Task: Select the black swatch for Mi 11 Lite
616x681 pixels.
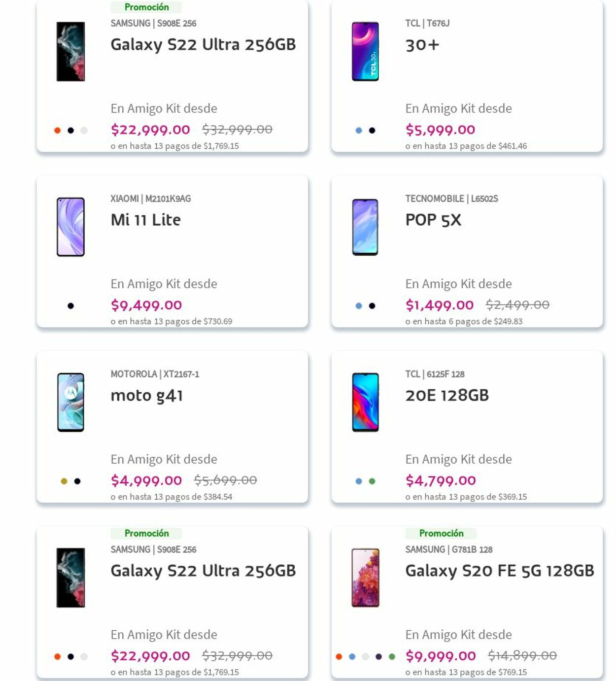Action: (x=70, y=306)
